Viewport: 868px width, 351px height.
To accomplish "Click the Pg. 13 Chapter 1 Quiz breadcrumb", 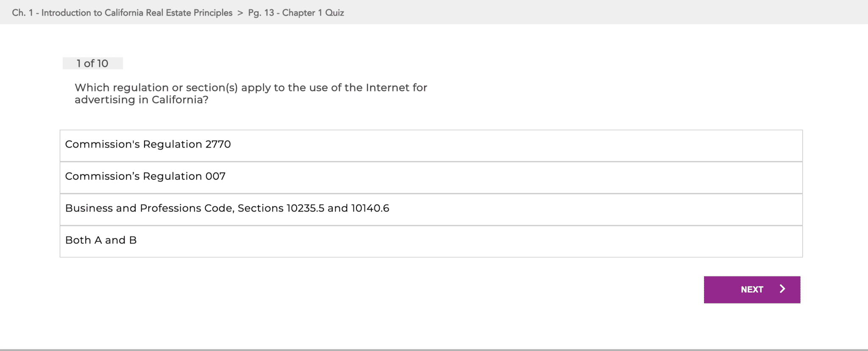I will [296, 13].
